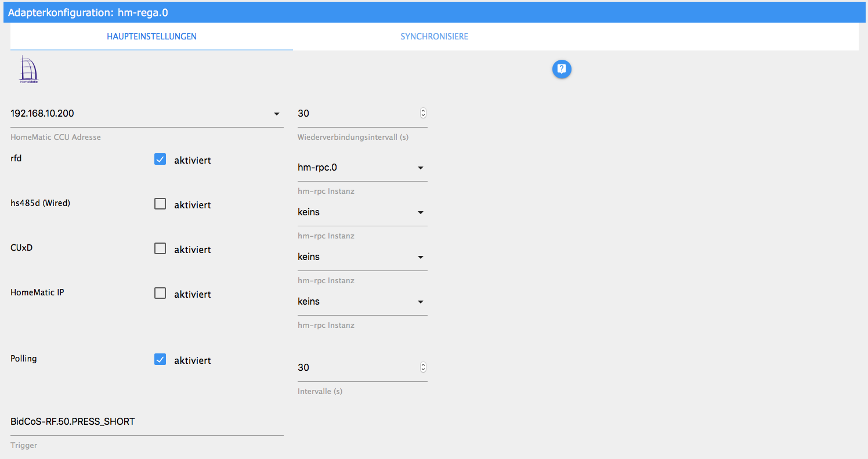Open CUxD row hm-rpc Instanz dropdown

click(362, 257)
